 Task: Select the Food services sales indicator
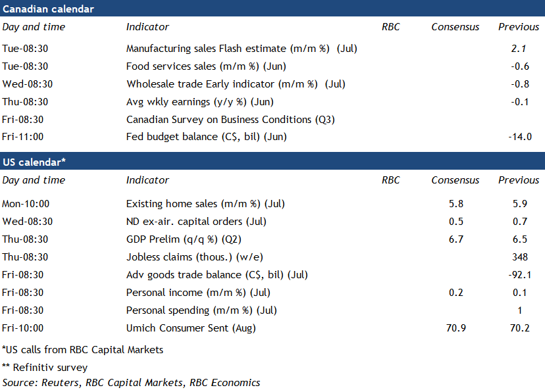(x=206, y=66)
